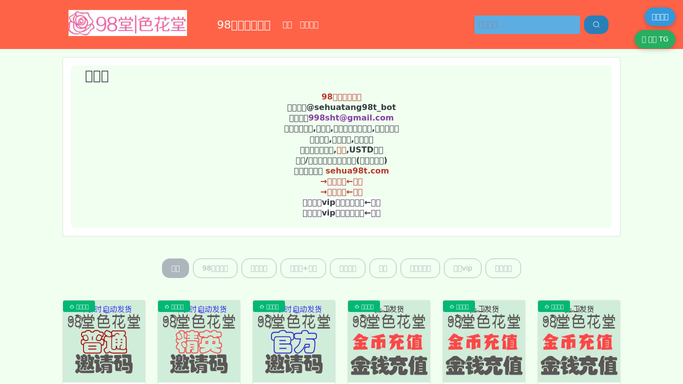This screenshot has height=384, width=683.
Task: Select the category pill starting with 98
Action: (x=215, y=268)
